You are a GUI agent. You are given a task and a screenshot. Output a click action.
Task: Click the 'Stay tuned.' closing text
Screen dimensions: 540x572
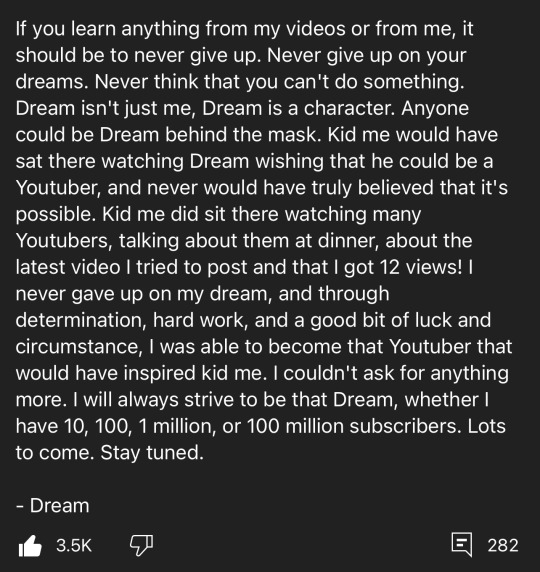(152, 453)
